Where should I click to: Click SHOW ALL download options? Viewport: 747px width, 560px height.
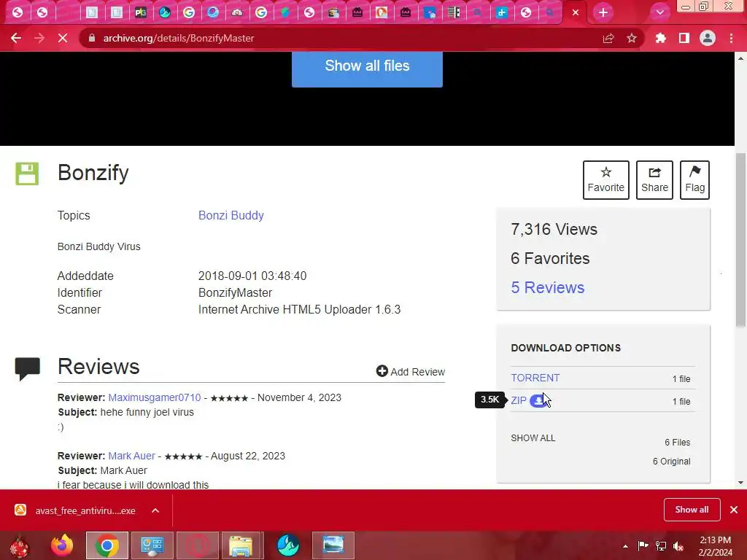[533, 437]
